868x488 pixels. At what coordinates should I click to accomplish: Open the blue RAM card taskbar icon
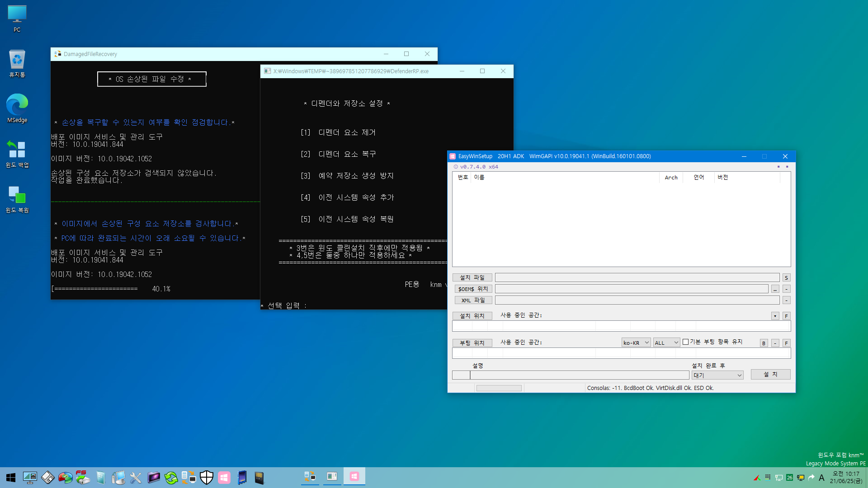pyautogui.click(x=241, y=478)
